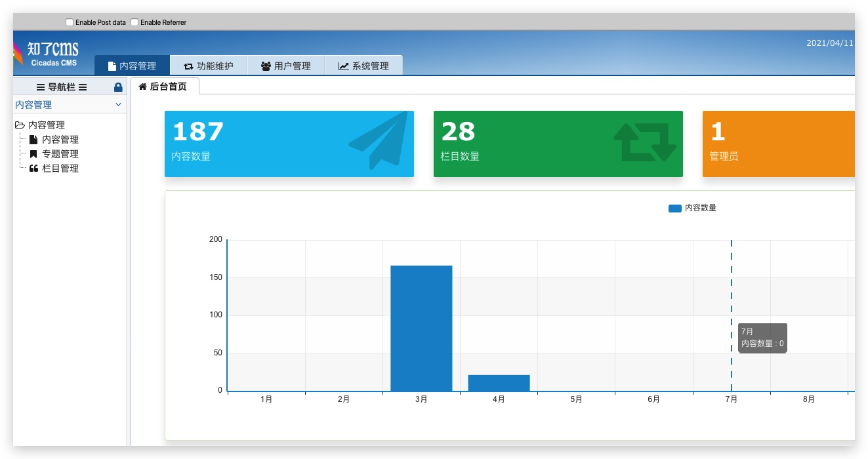Click the paper plane icon on blue card

pos(378,140)
